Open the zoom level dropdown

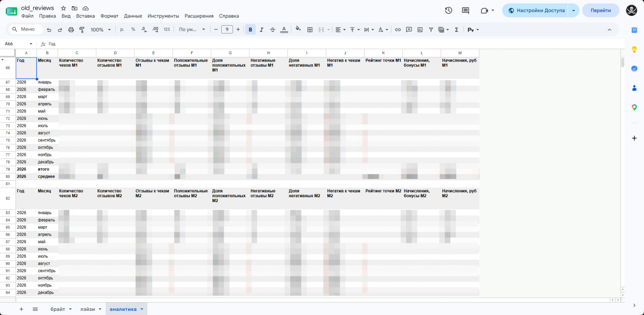[101, 30]
